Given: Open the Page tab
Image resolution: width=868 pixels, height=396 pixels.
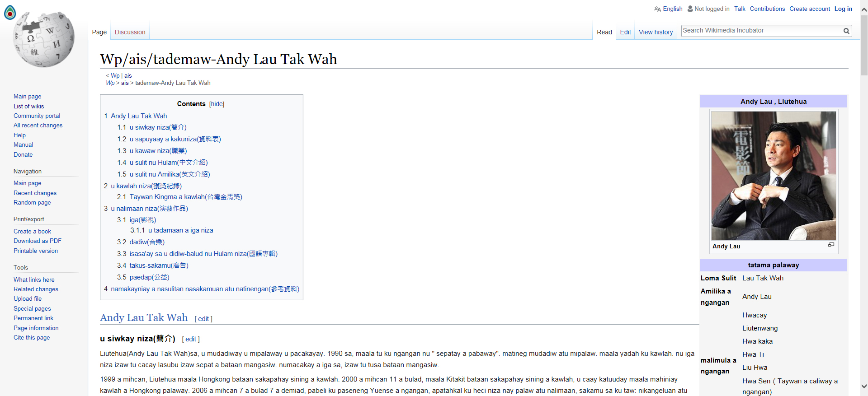Looking at the screenshot, I should pyautogui.click(x=99, y=32).
